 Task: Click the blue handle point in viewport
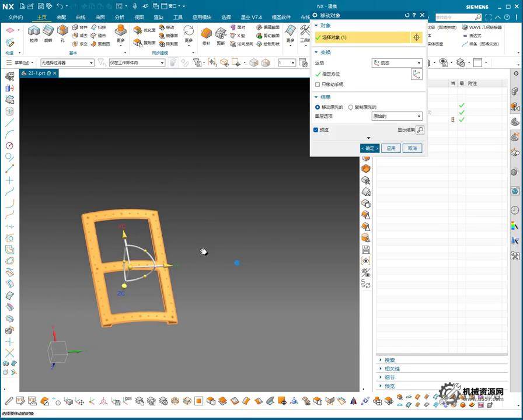point(237,263)
